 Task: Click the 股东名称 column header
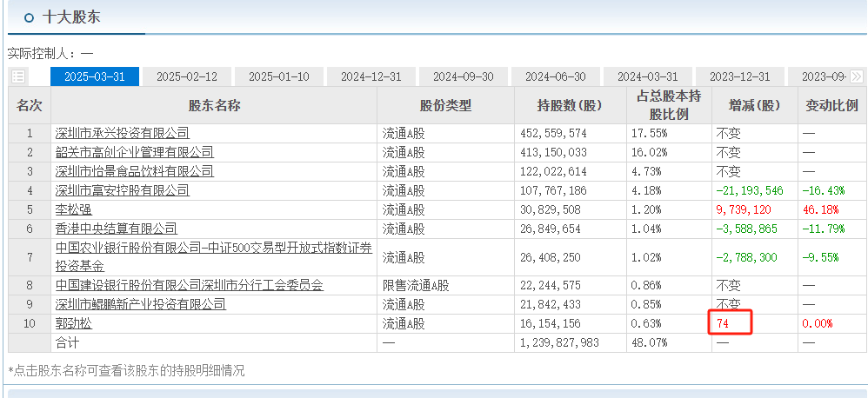pos(214,105)
